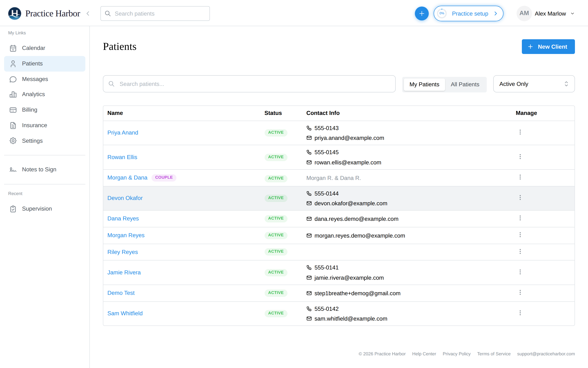Click the mail icon beside dana.reyes.demo@example.com
Image resolution: width=588 pixels, height=368 pixels.
(309, 219)
